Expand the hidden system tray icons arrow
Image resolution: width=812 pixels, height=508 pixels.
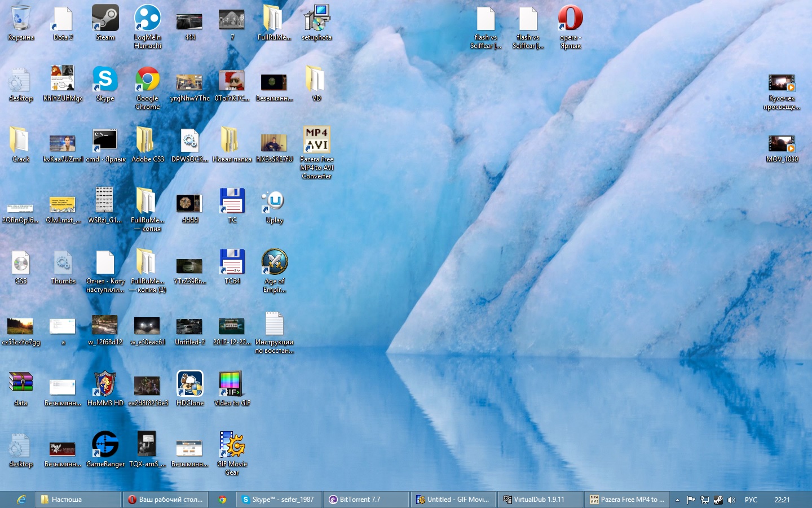pyautogui.click(x=677, y=500)
